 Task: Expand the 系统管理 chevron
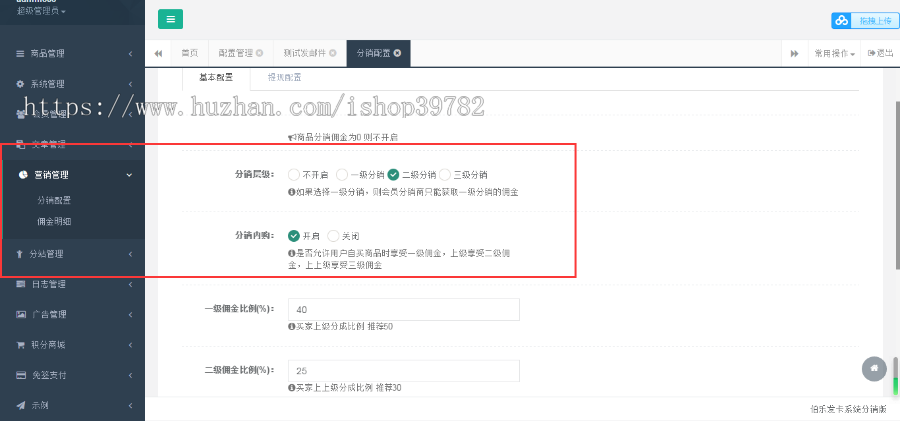click(130, 84)
